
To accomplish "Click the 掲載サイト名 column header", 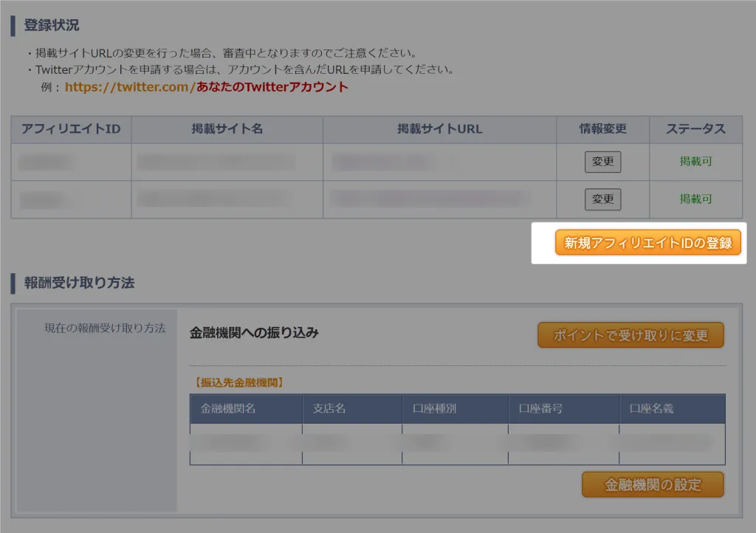I will [x=227, y=129].
